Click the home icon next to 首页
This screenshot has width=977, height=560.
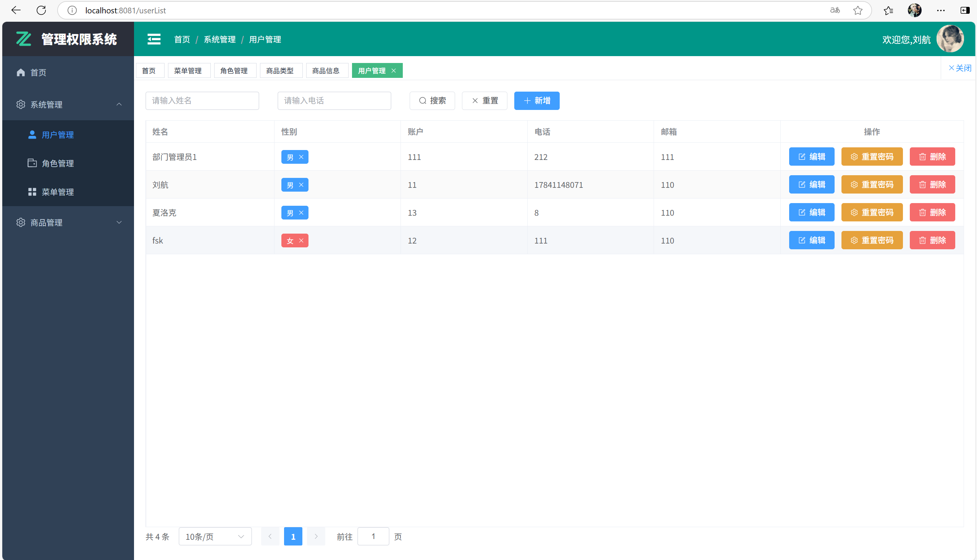(20, 72)
